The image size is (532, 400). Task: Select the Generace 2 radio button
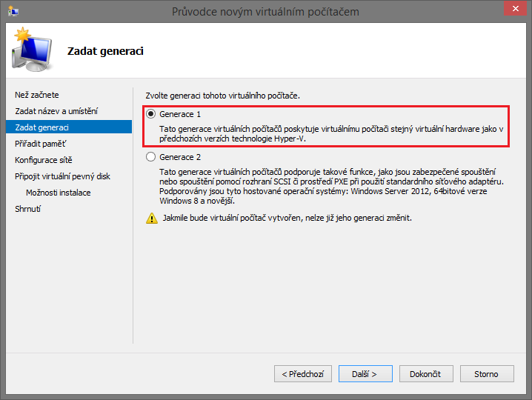(x=151, y=157)
